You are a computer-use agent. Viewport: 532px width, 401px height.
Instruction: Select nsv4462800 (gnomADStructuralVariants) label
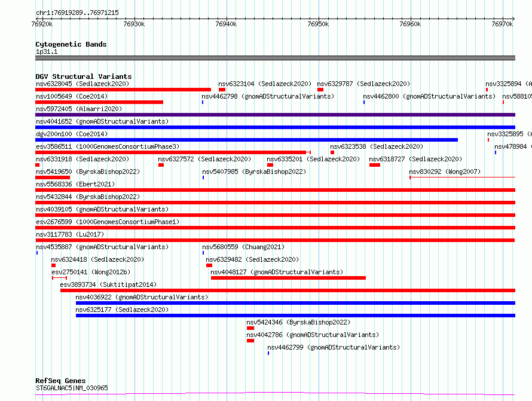tap(429, 96)
